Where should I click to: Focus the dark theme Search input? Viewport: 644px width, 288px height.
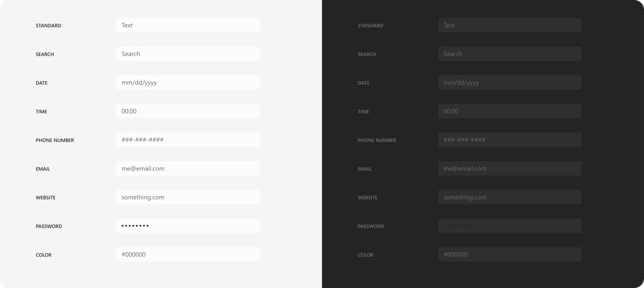point(510,54)
